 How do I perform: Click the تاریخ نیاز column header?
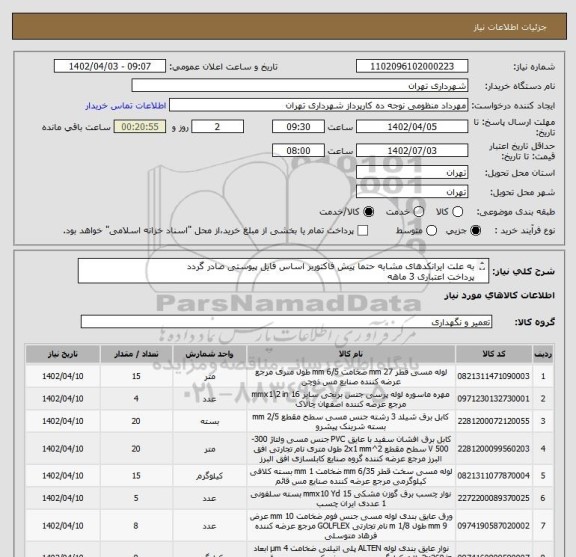coord(63,354)
